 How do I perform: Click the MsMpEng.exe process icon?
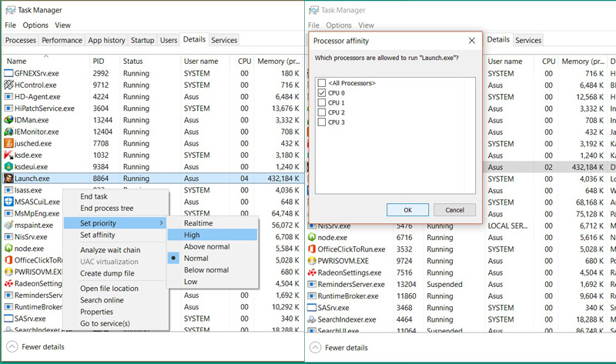(8, 214)
